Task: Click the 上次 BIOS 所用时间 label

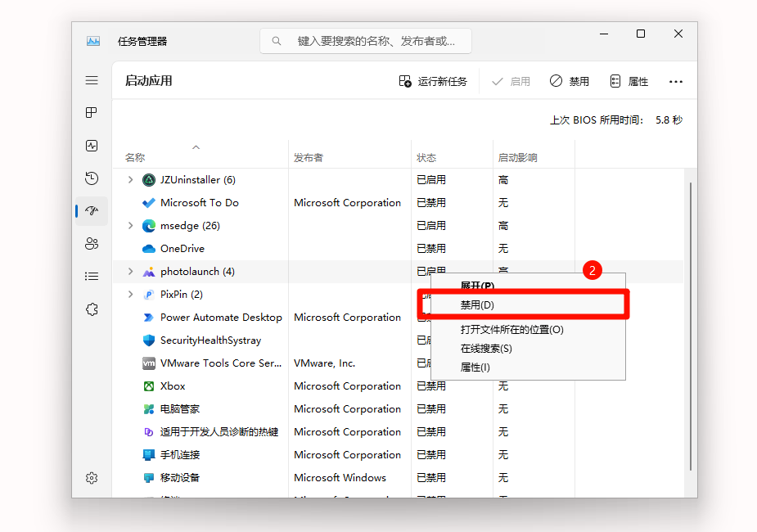Action: (597, 119)
